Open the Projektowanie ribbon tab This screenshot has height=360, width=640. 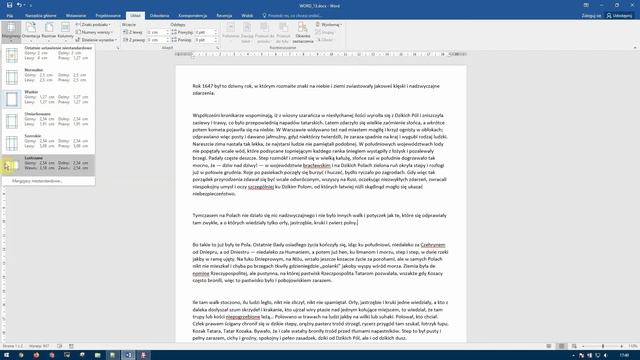pos(108,16)
